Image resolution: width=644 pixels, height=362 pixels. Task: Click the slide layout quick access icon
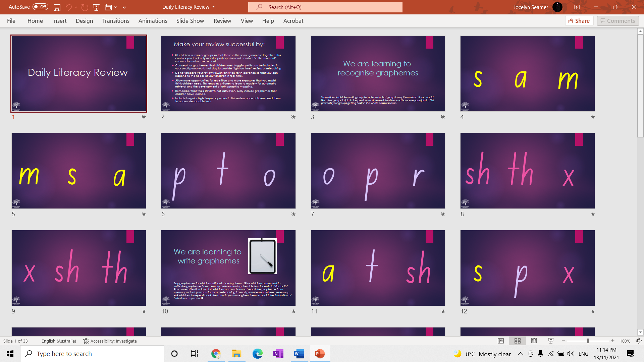click(x=108, y=7)
